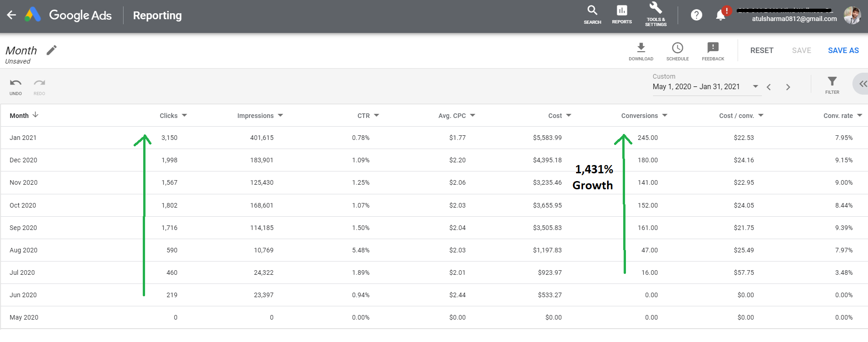Expand the collapsed side panel
Image resolution: width=868 pixels, height=342 pixels.
(862, 84)
